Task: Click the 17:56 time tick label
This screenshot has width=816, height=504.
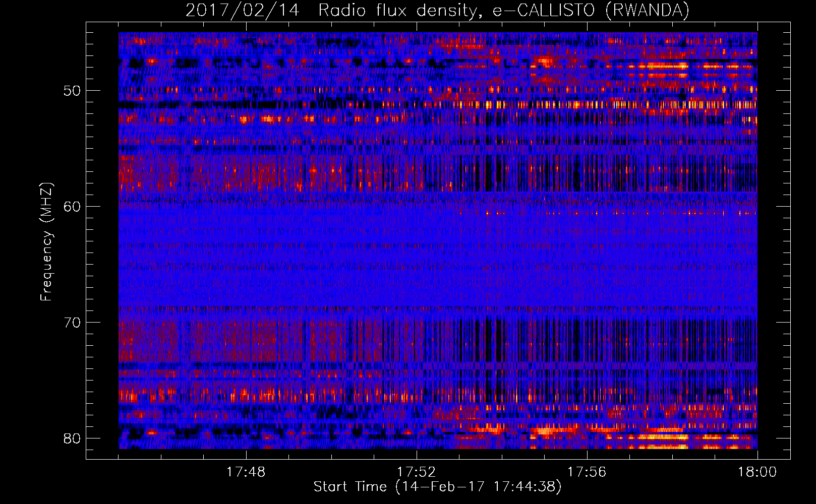Action: click(x=587, y=472)
